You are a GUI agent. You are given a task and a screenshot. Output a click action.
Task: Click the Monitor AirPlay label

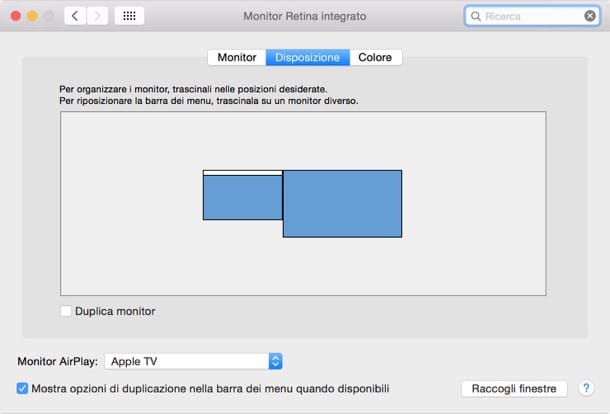58,361
